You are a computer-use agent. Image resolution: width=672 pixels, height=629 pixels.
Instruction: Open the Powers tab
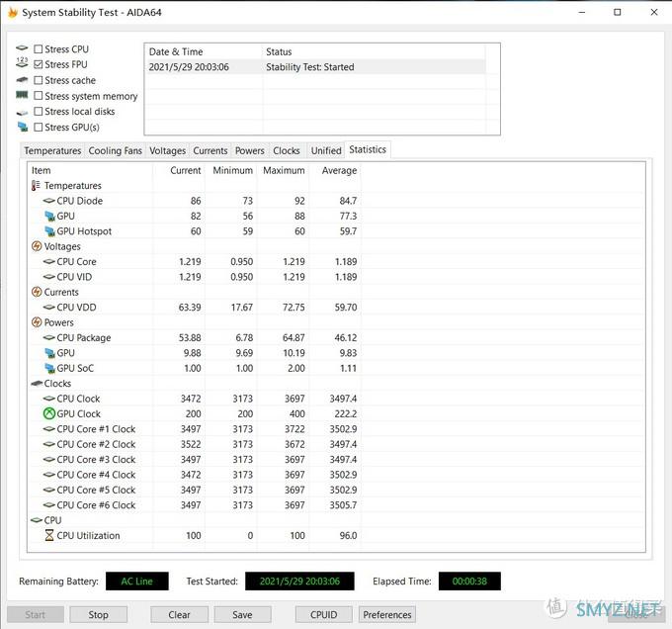tap(249, 151)
